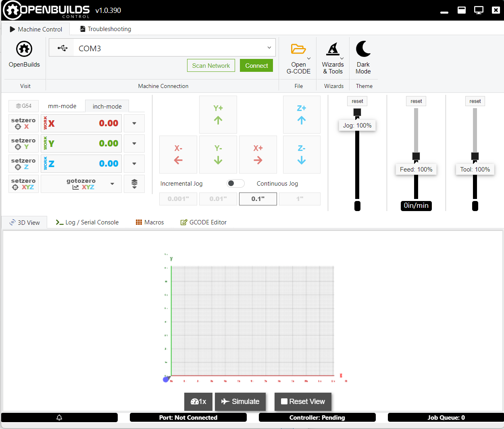Screen dimensions: 504x429
Task: Open gotozero XYZ dropdown
Action: click(81, 184)
